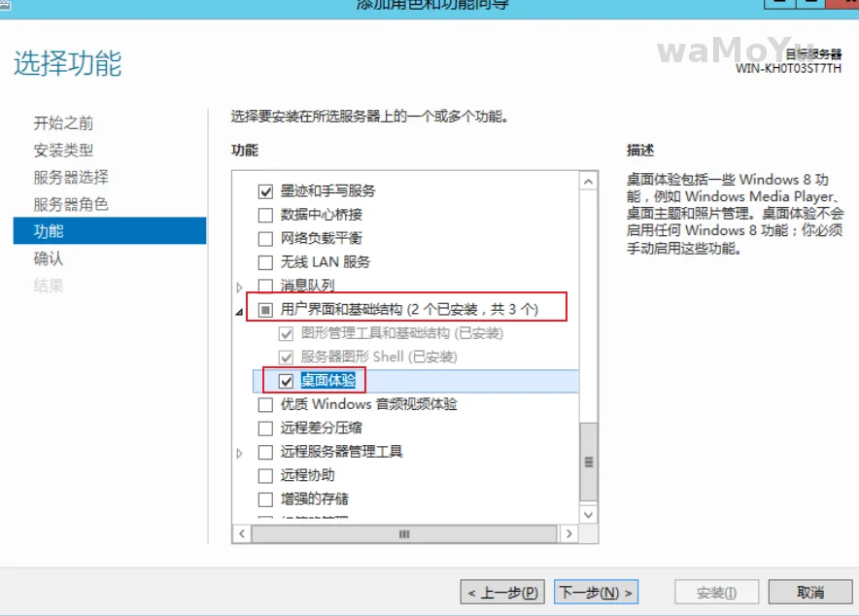This screenshot has height=616, width=859.
Task: Uncheck 墨迹和手写服务 feature
Action: (x=265, y=191)
